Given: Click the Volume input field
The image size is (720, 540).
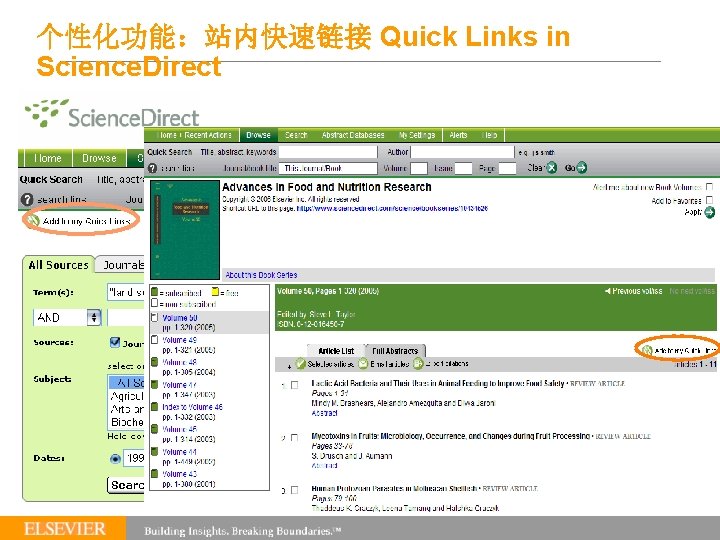Looking at the screenshot, I should click(x=418, y=168).
